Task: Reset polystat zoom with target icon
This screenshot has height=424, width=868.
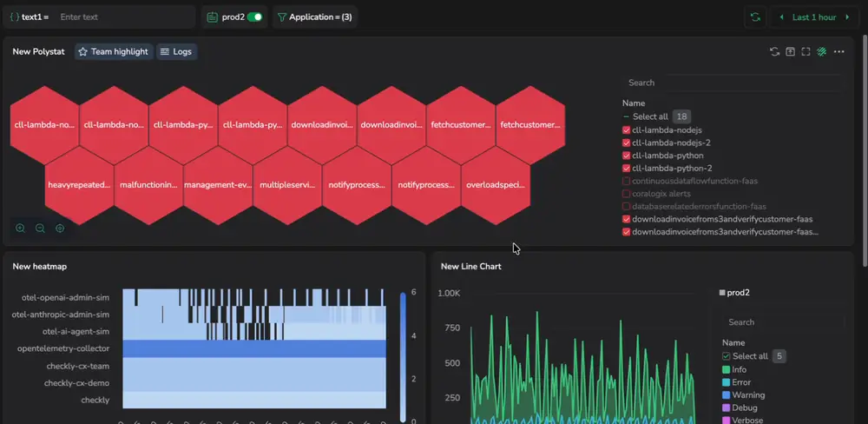Action: pos(60,229)
